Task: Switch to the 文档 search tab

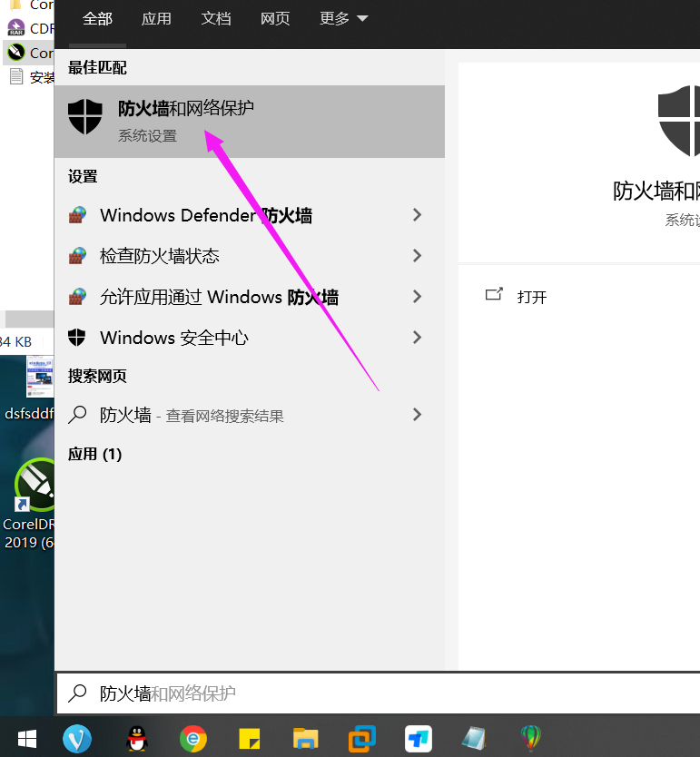Action: (216, 19)
